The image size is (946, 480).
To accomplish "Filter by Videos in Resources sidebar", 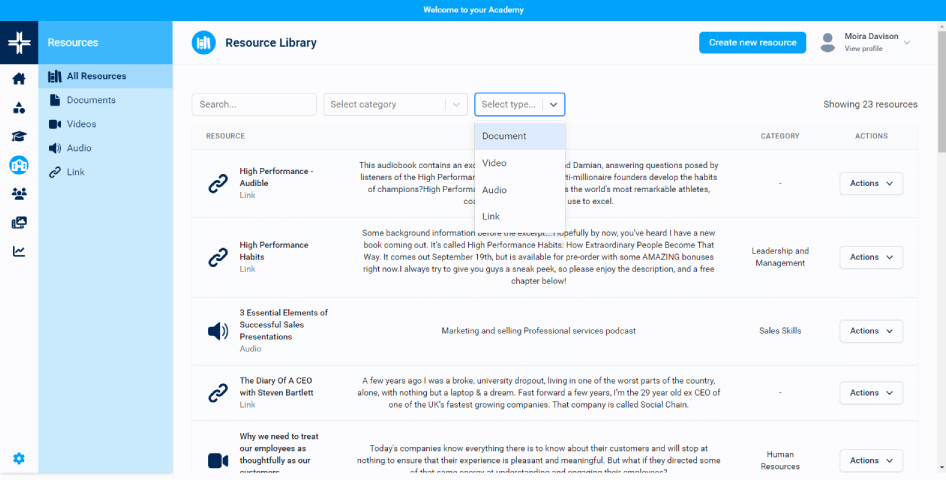I will click(81, 124).
